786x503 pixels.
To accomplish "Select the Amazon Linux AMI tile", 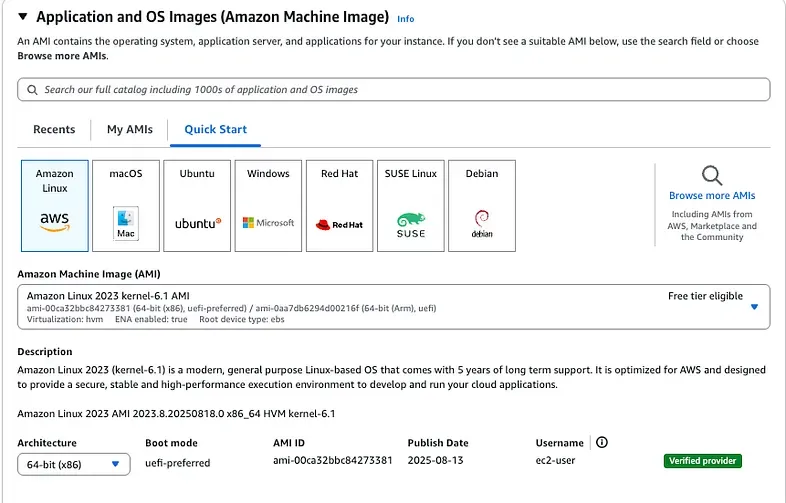I will tap(54, 205).
